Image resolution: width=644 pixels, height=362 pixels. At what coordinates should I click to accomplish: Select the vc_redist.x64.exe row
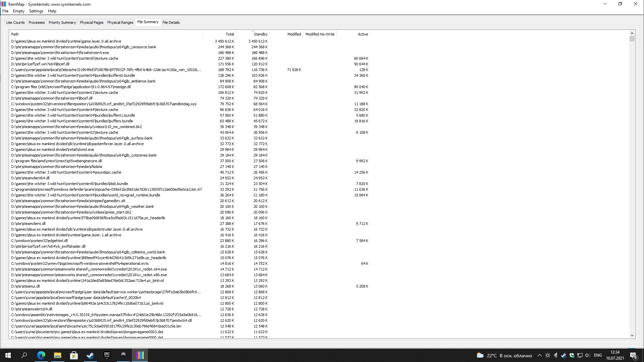click(190, 269)
